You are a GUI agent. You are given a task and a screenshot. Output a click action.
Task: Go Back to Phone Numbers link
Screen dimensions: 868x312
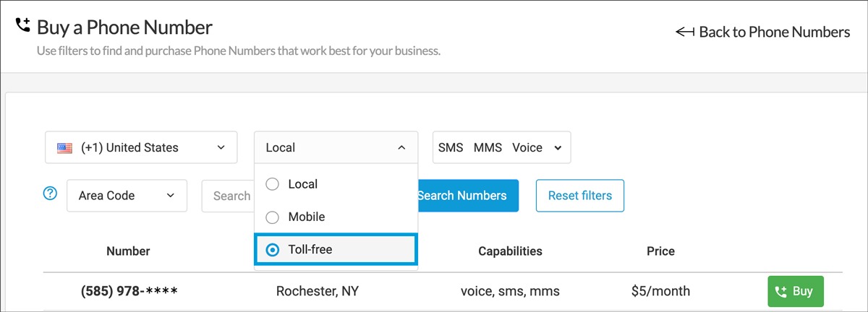[x=773, y=32]
